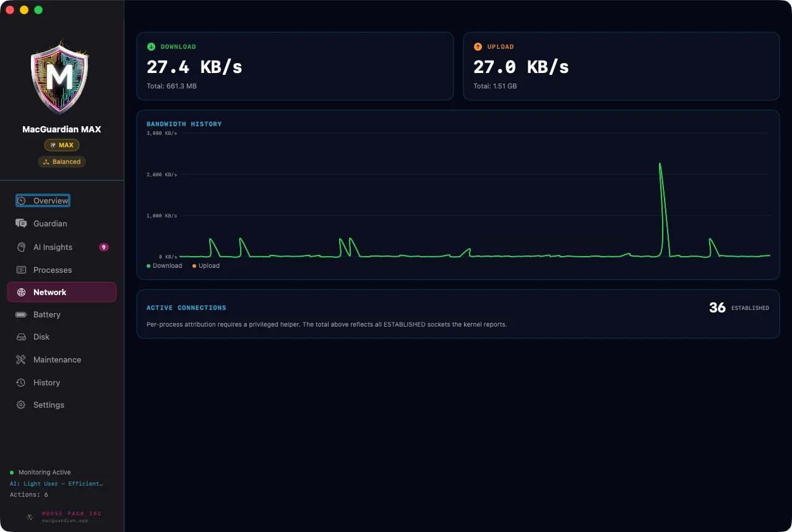Click the Moose Pack Inc logo icon

pyautogui.click(x=30, y=517)
